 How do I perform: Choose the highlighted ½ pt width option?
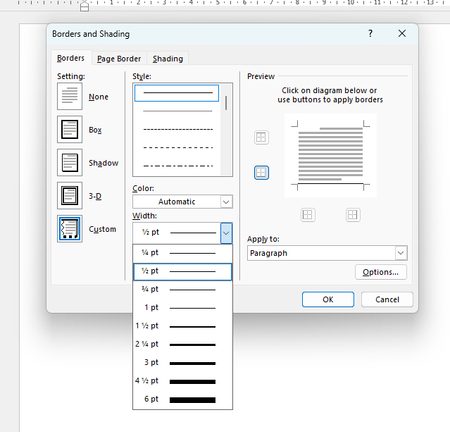pos(182,272)
